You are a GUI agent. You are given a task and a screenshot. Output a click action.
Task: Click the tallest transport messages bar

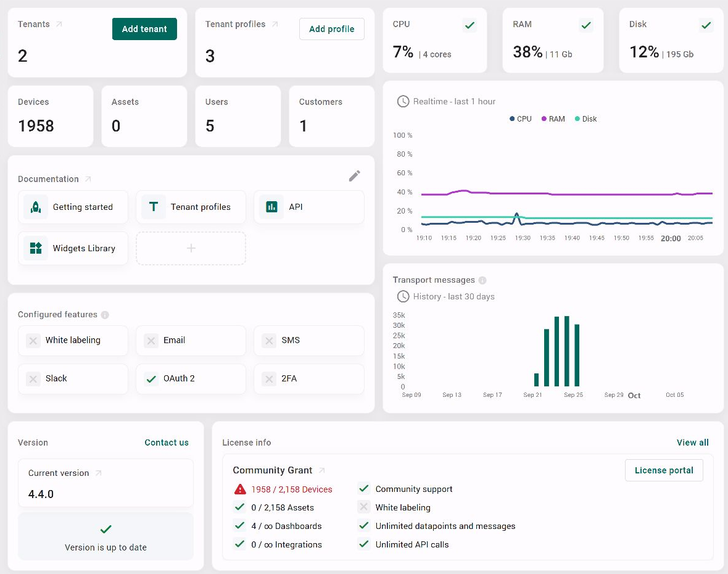567,351
